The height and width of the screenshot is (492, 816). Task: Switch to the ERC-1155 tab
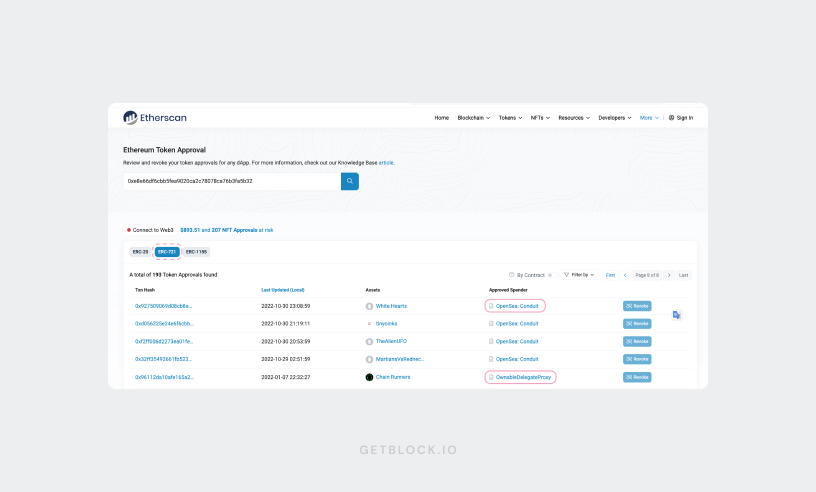click(x=196, y=252)
